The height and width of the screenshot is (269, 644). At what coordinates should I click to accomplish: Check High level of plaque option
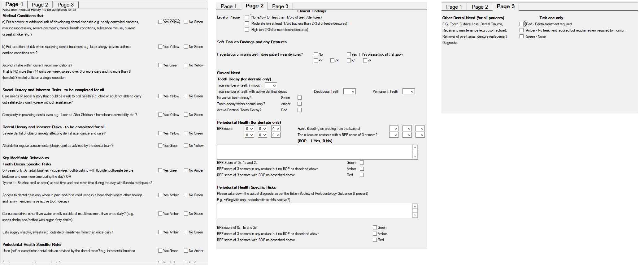tap(247, 30)
